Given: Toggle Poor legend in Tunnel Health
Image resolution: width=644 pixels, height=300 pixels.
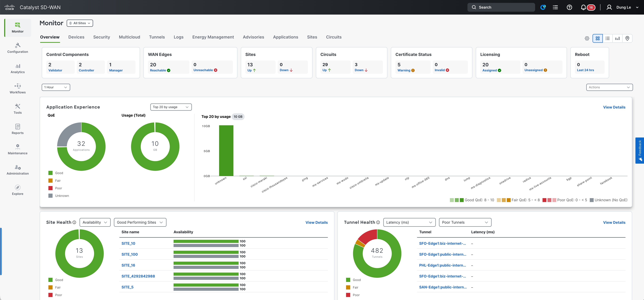Looking at the screenshot, I should pos(353,295).
